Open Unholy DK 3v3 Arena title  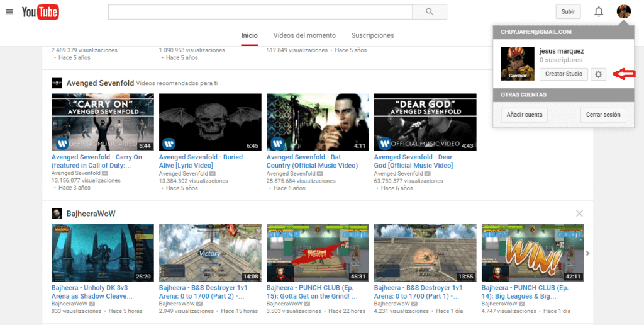point(92,292)
